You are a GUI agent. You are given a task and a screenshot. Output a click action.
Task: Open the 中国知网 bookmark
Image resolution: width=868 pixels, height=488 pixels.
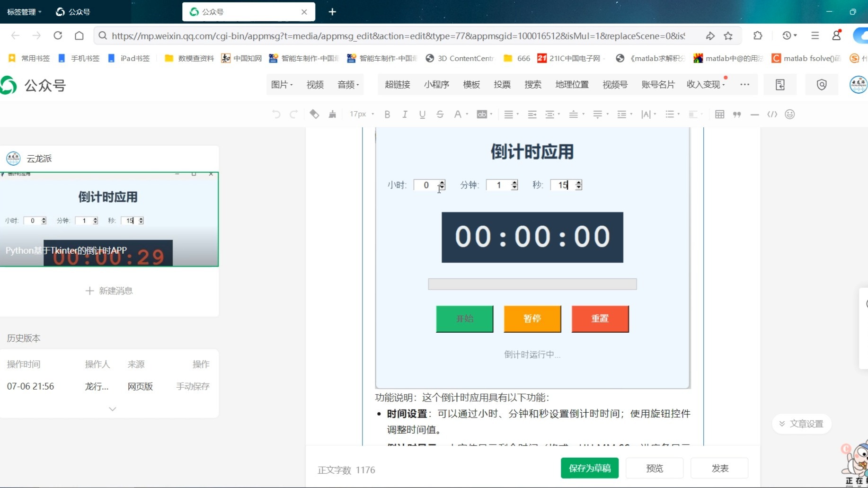click(242, 58)
